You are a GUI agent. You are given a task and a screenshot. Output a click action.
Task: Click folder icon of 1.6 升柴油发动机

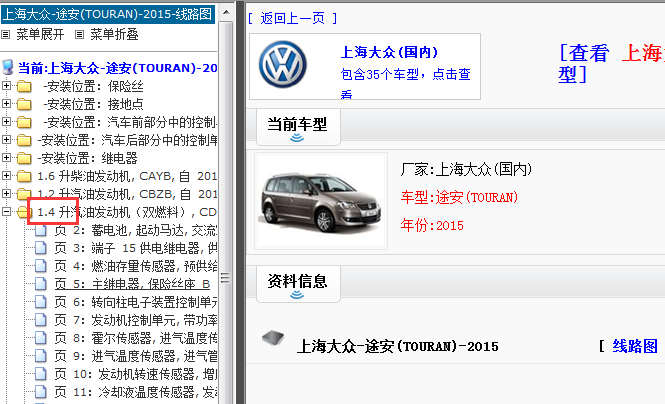[24, 176]
